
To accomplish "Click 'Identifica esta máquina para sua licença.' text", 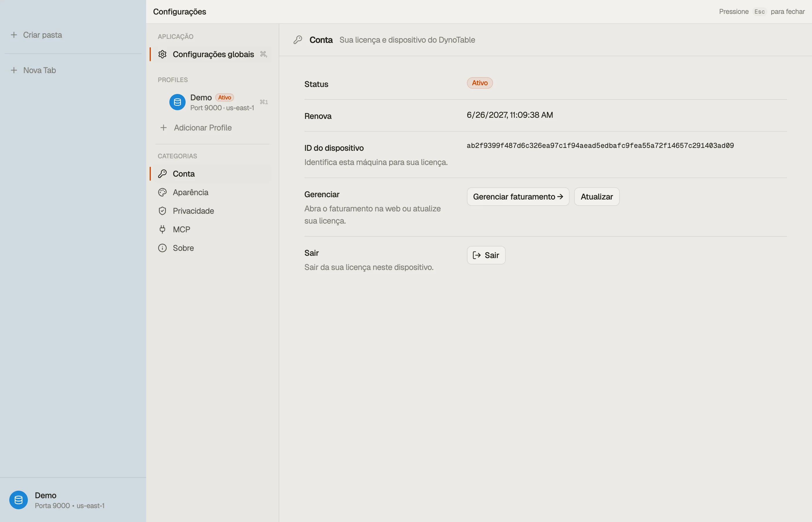I will pos(376,162).
